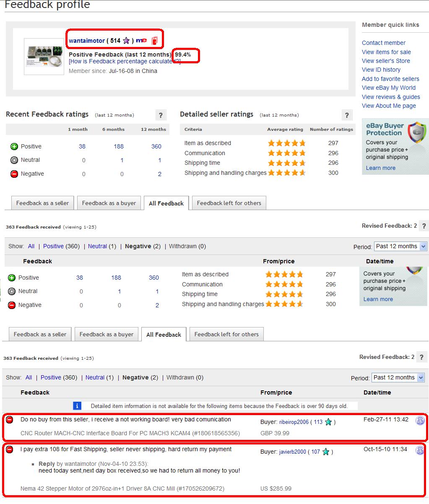The width and height of the screenshot is (429, 504).
Task: Open the wantaimotor seller product thumbnail
Action: point(43,57)
